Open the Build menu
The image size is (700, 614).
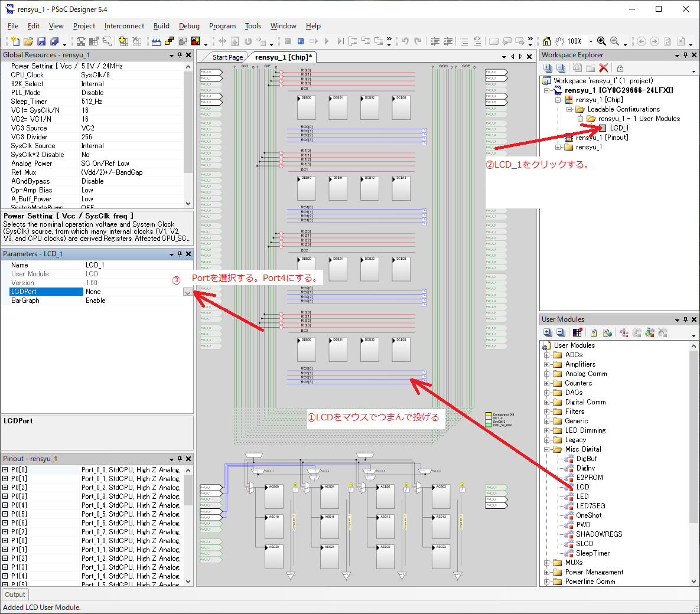(161, 26)
